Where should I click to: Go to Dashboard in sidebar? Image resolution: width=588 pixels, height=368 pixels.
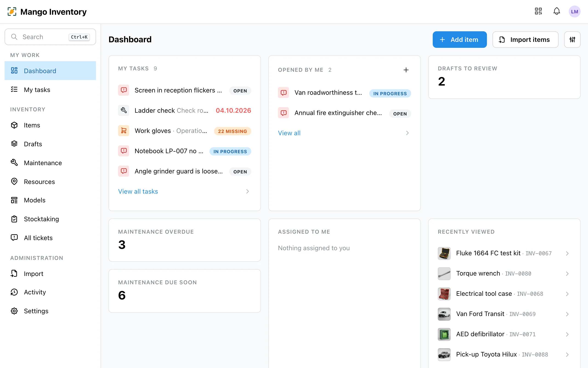50,71
